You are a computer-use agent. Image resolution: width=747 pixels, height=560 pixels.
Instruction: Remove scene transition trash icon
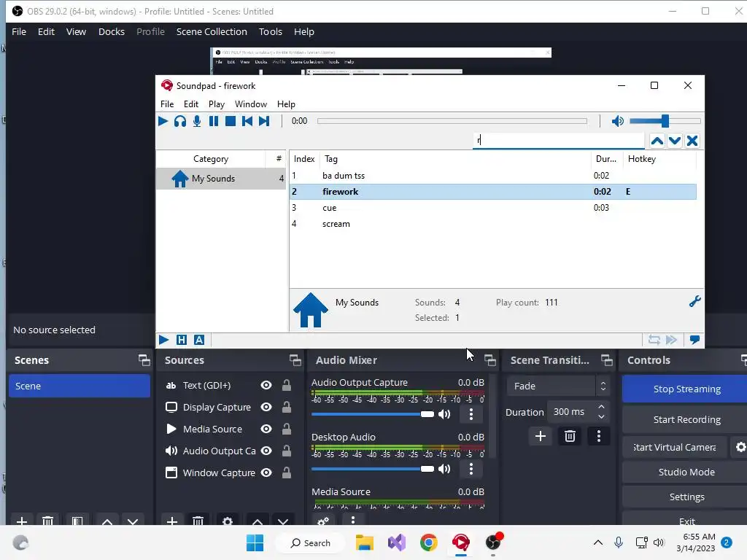570,436
